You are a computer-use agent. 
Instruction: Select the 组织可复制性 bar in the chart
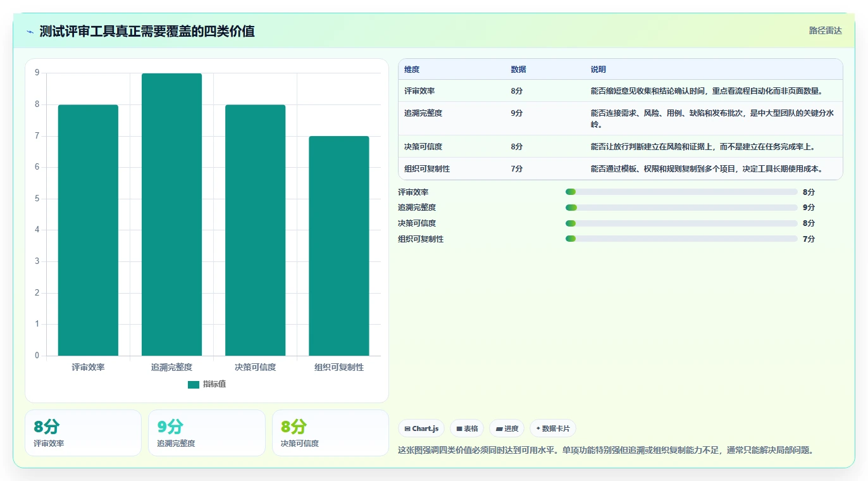[x=339, y=246]
